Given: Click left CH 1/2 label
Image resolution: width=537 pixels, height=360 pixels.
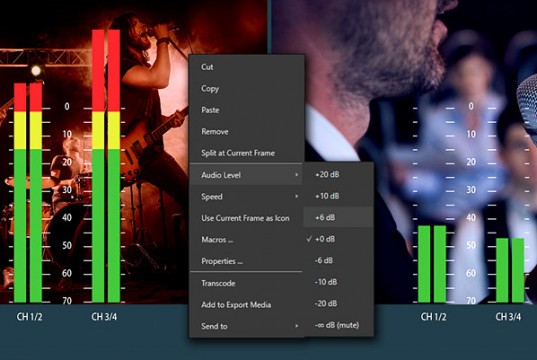Looking at the screenshot, I should point(29,317).
